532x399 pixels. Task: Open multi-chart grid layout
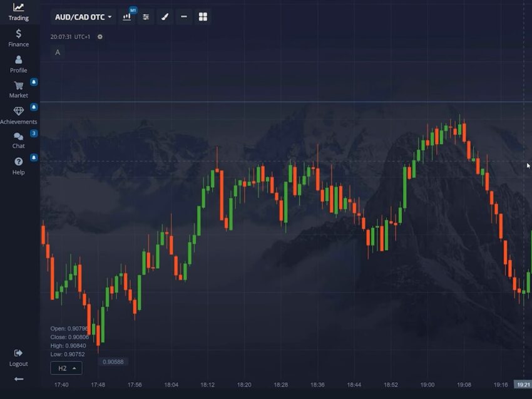click(203, 17)
